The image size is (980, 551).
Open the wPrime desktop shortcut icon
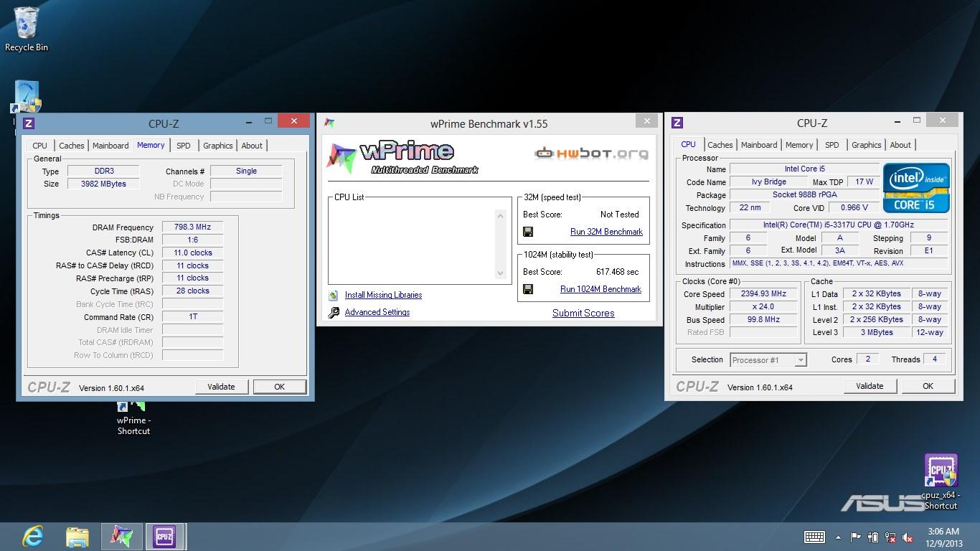click(x=133, y=419)
